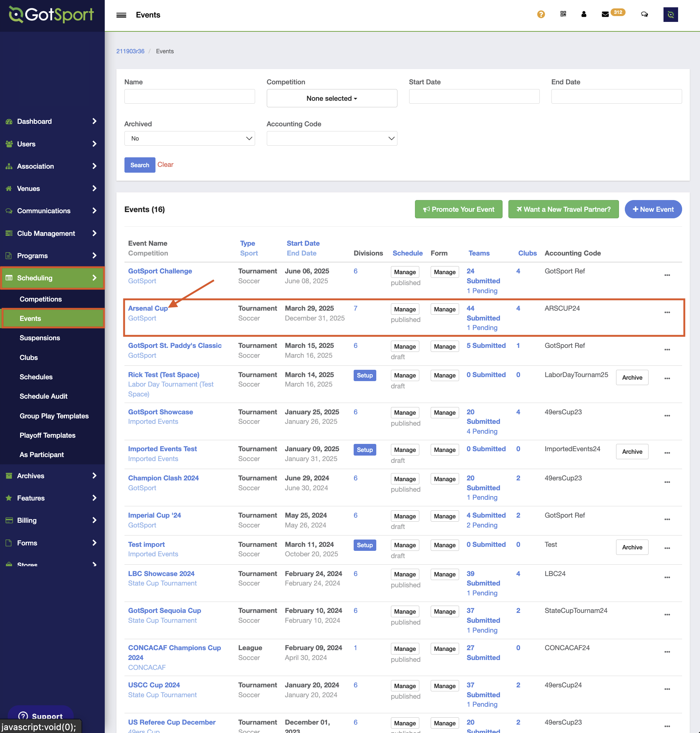Click Promote Your Event button
The image size is (700, 733).
pos(459,210)
